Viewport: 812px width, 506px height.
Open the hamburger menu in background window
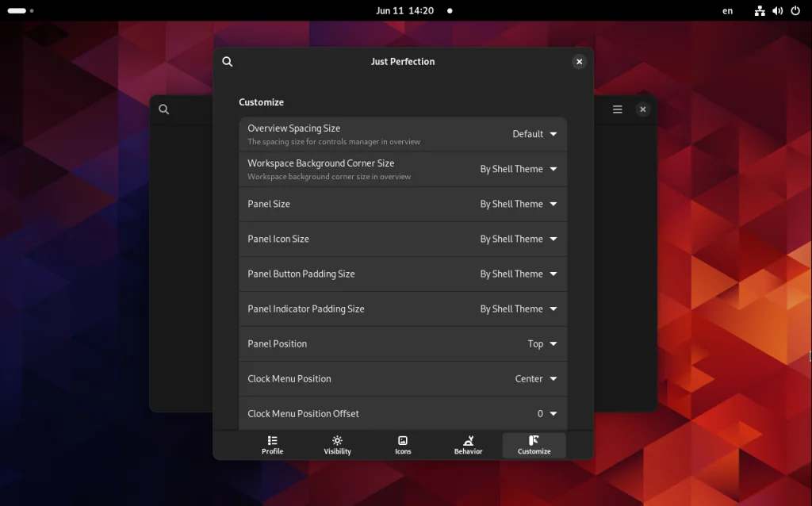(x=617, y=109)
